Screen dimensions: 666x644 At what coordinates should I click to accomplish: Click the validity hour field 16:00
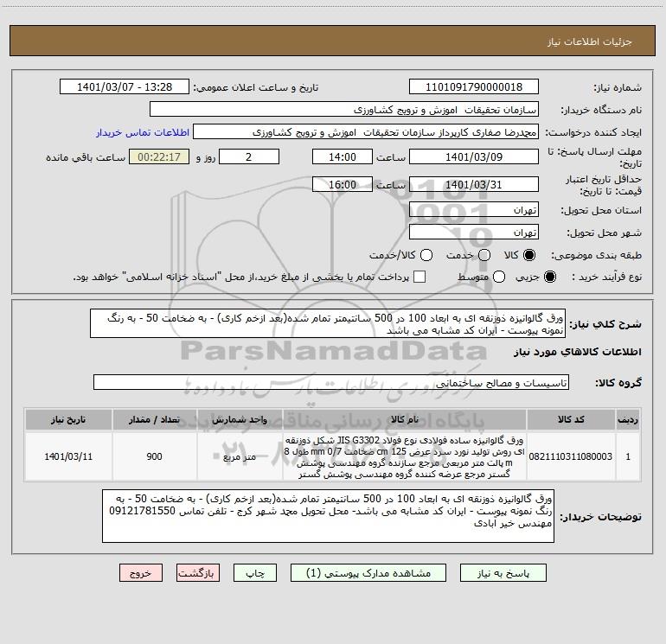343,184
